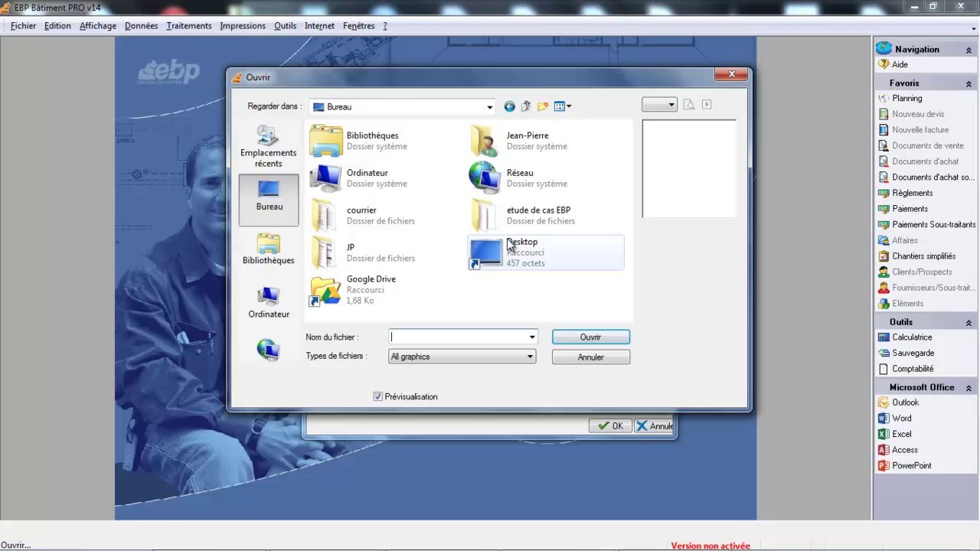Click the Sauvegarde icon under Outils

884,353
